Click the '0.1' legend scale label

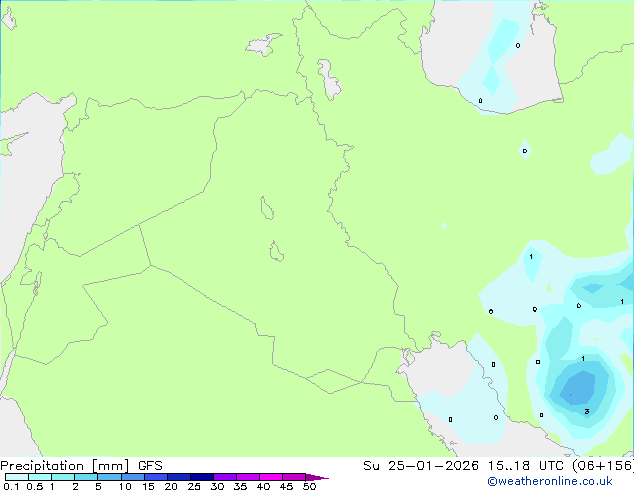(x=11, y=486)
